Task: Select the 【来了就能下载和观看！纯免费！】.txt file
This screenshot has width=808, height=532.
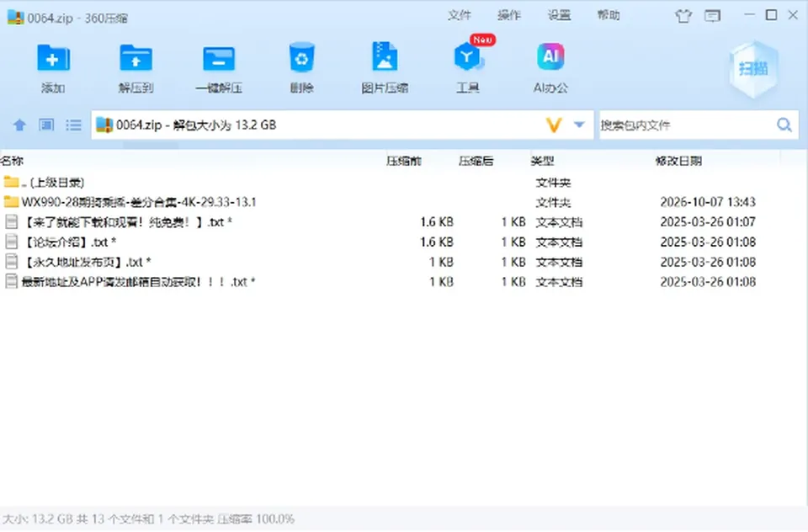Action: 404,222
